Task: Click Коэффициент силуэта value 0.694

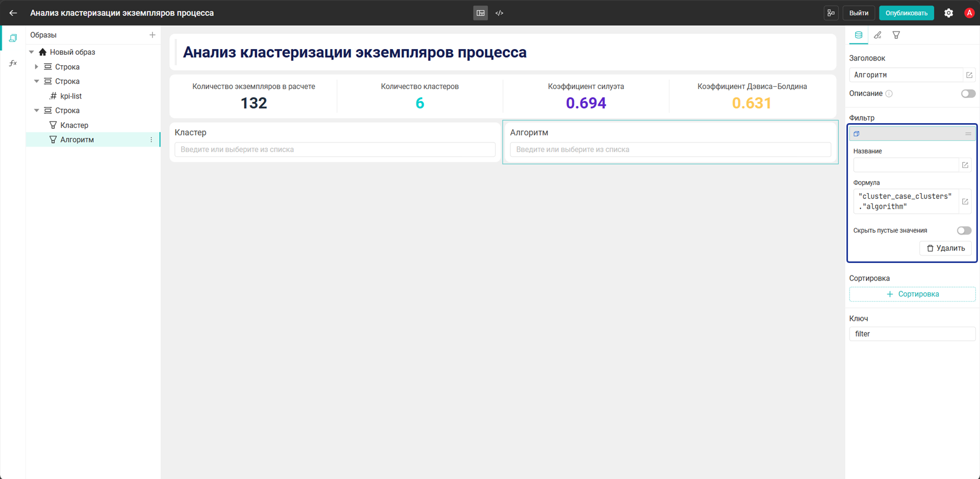Action: [586, 103]
